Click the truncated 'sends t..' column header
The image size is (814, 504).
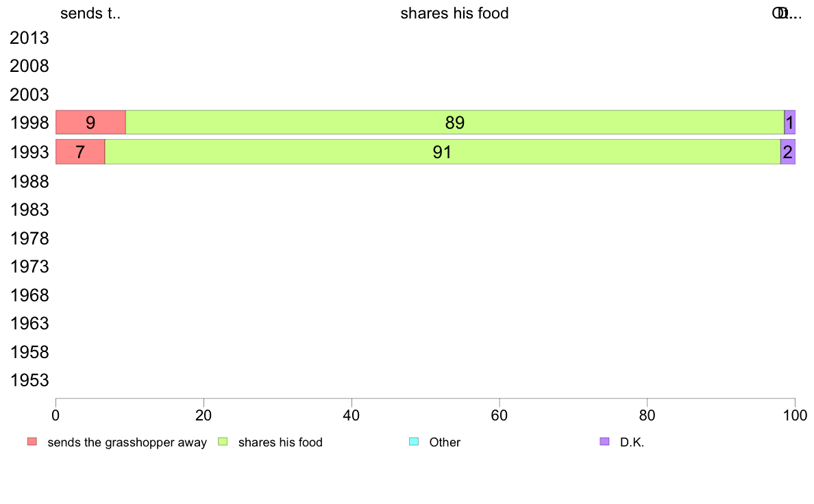pyautogui.click(x=90, y=13)
